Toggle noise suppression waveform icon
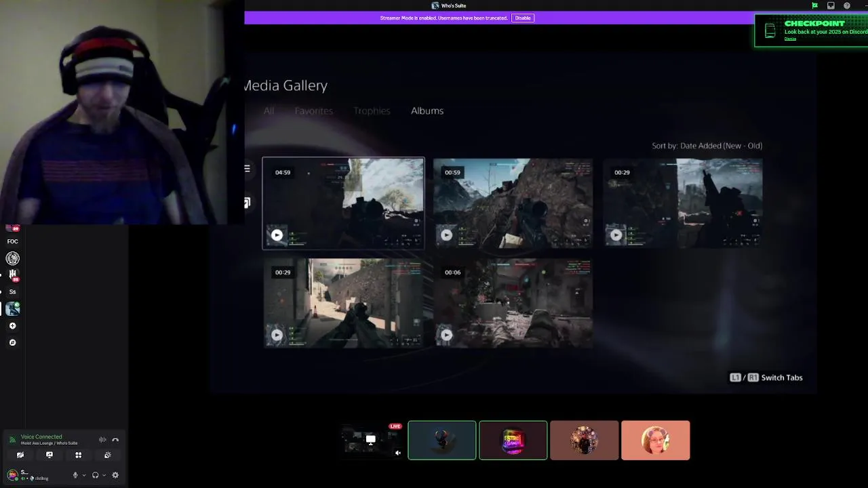This screenshot has height=488, width=868. [x=102, y=440]
